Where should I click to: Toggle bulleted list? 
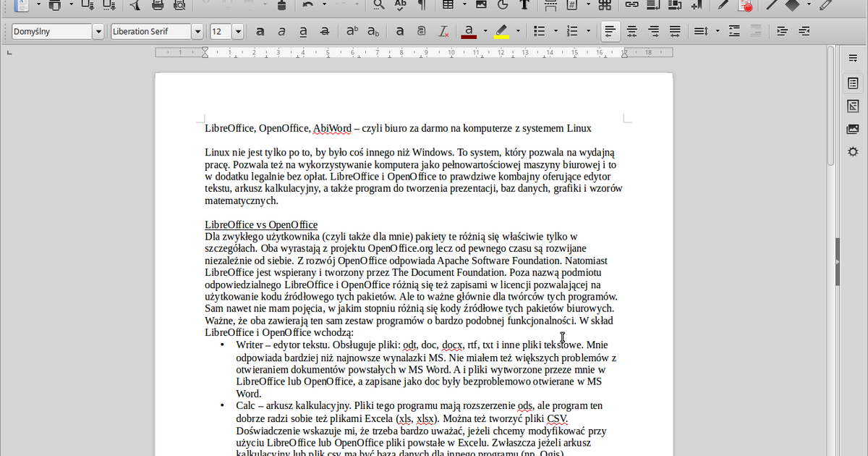click(539, 32)
